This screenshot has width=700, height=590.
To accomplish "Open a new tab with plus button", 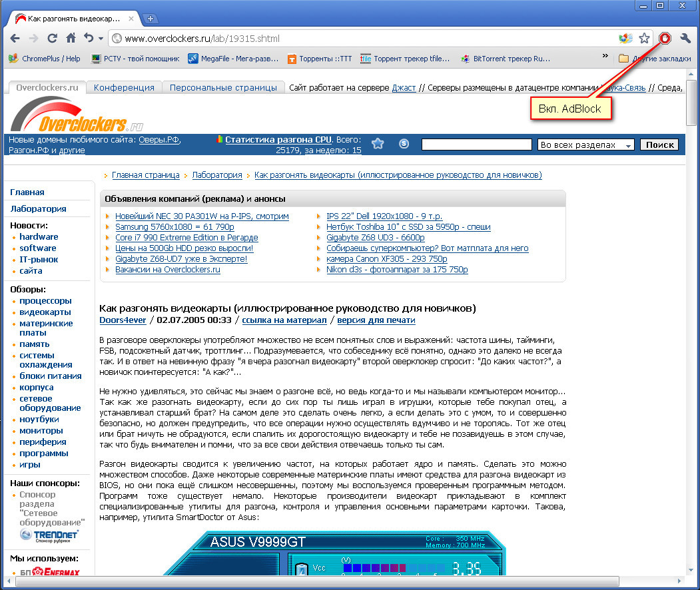I will pos(151,19).
